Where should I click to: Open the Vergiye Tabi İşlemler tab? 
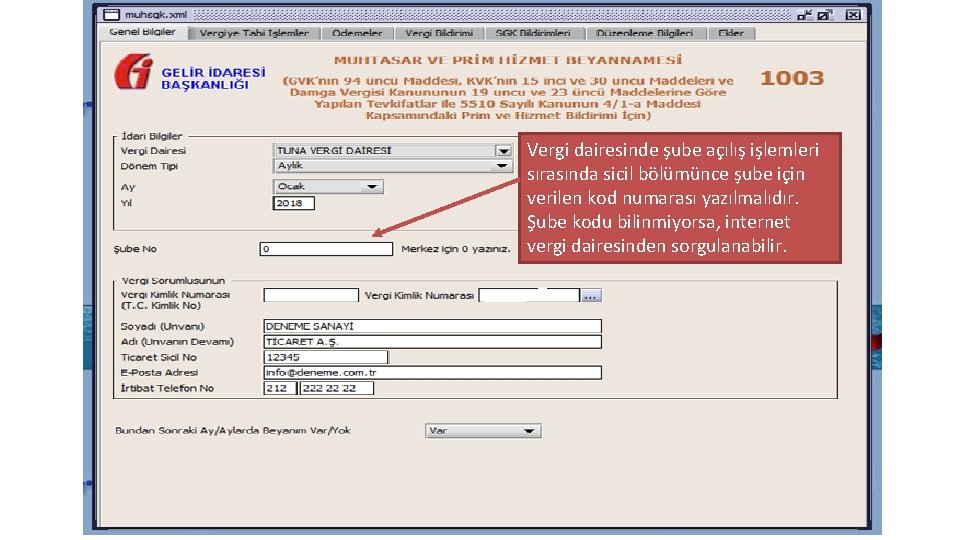coord(254,33)
